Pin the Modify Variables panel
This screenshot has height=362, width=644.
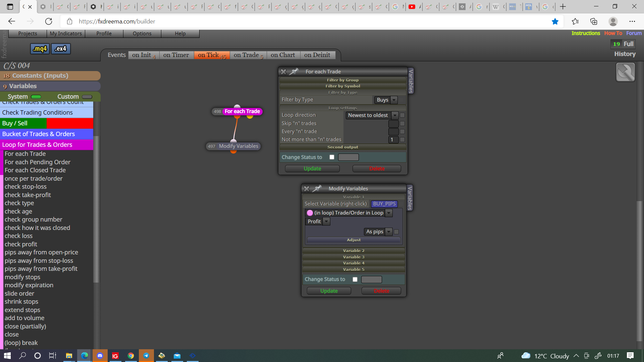[317, 189]
